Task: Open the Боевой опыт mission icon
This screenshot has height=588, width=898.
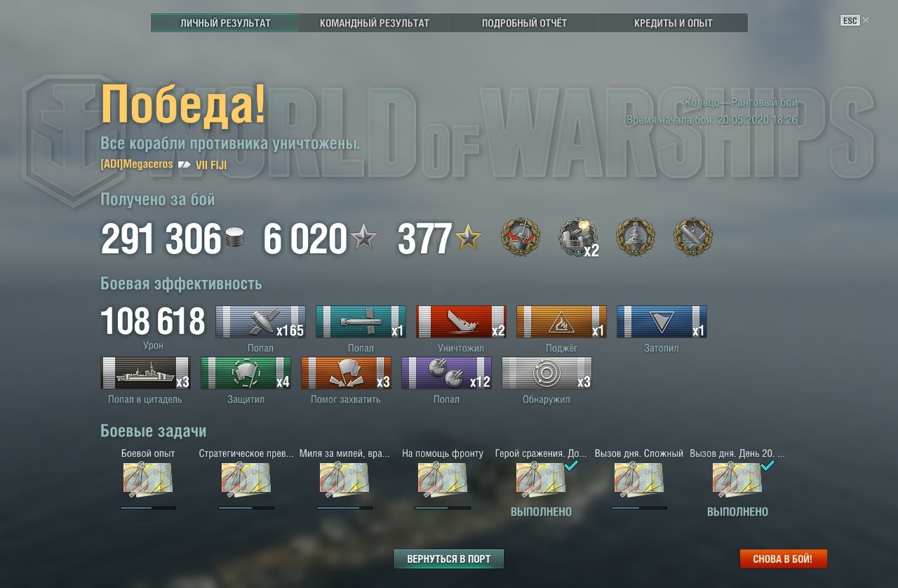Action: 148,480
